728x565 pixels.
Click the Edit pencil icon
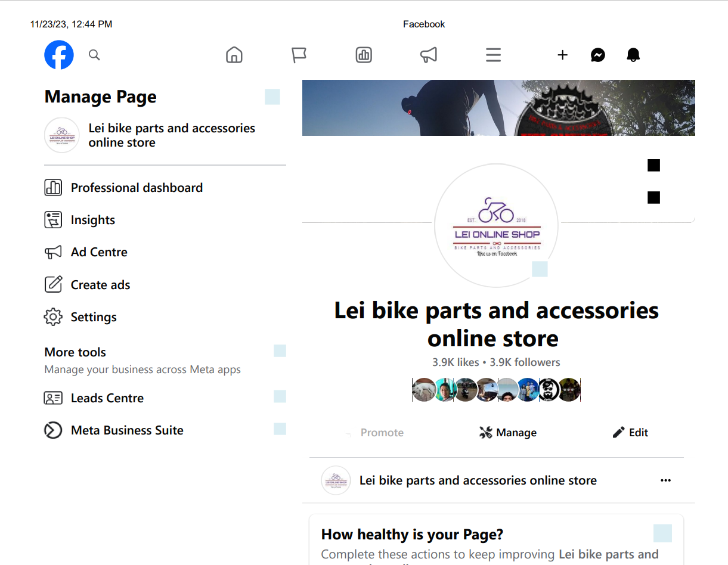coord(619,433)
